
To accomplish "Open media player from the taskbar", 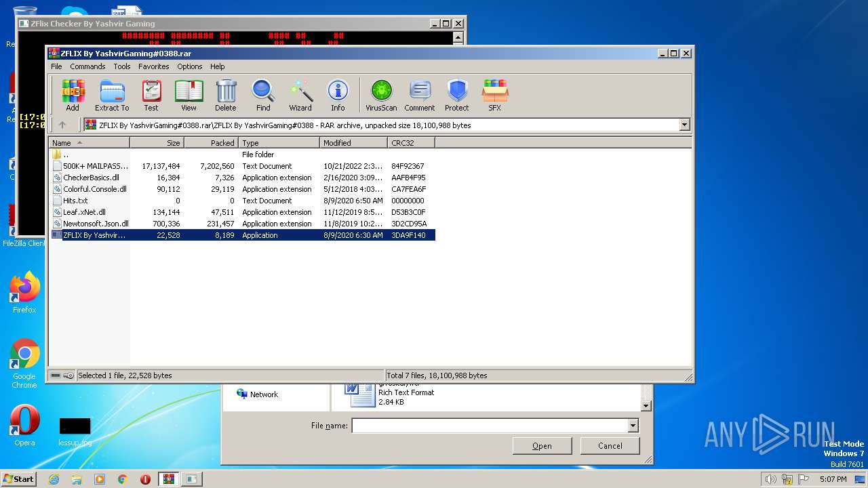I will (x=100, y=479).
